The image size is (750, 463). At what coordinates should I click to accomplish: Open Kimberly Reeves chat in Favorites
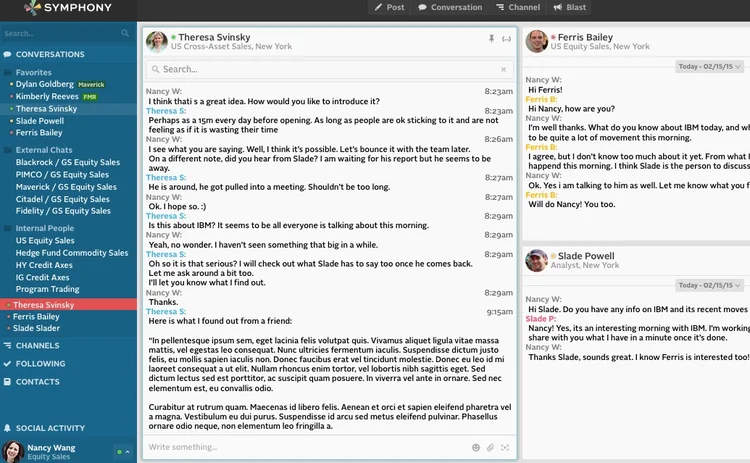point(47,96)
